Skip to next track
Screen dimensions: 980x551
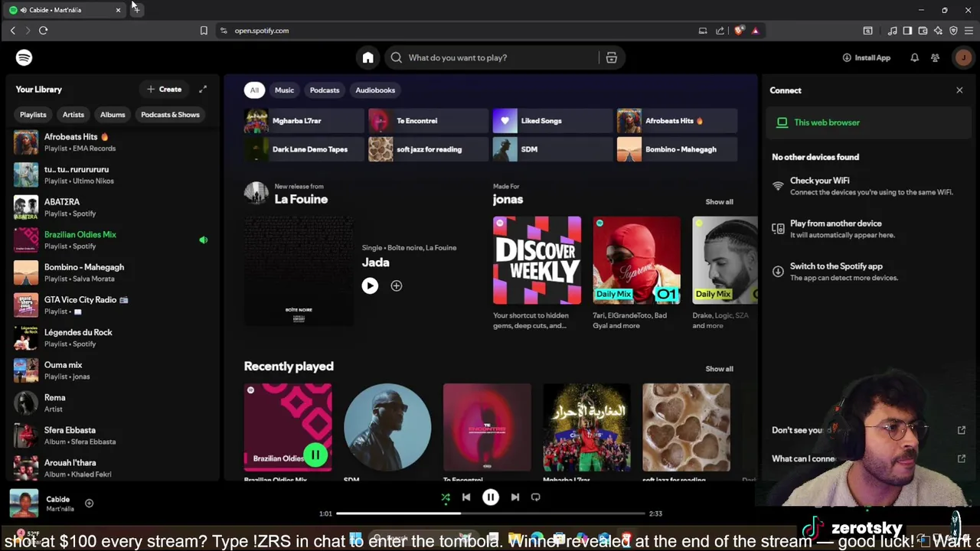(x=515, y=497)
